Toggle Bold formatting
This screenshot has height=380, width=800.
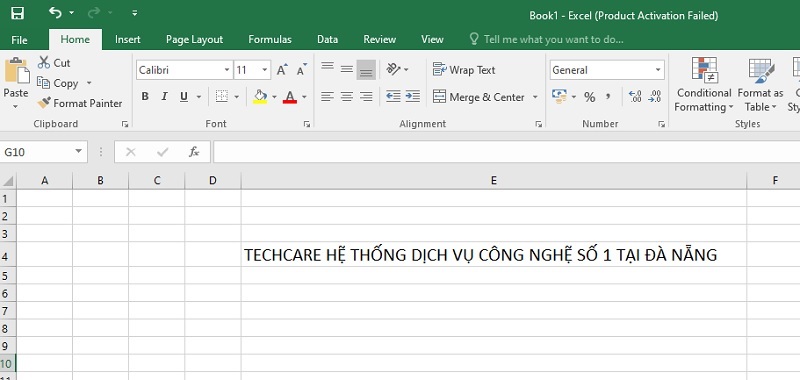coord(145,96)
